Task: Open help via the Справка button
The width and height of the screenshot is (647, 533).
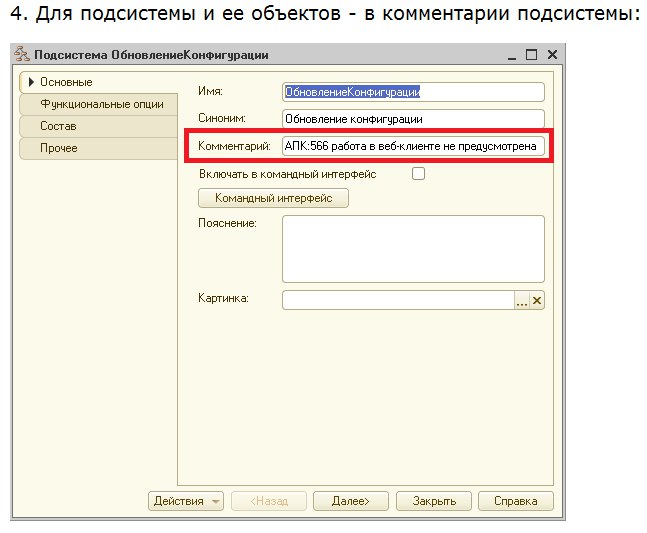Action: coord(516,501)
